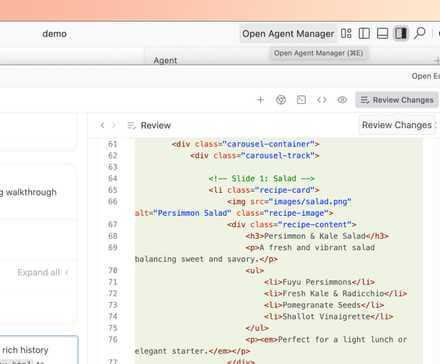Click the circular target icon in toolbar
Viewport: 440px width, 364px height.
[281, 100]
